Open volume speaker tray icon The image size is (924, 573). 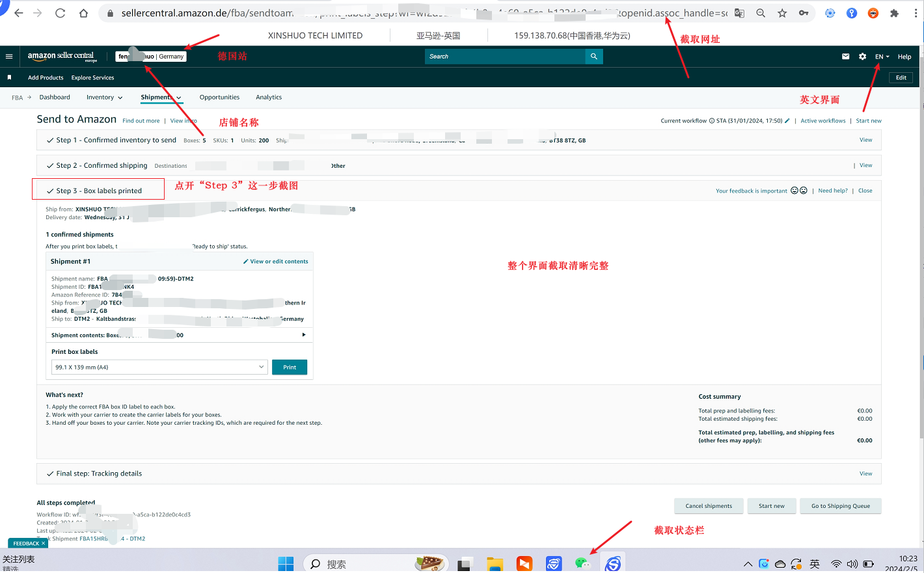(x=852, y=564)
